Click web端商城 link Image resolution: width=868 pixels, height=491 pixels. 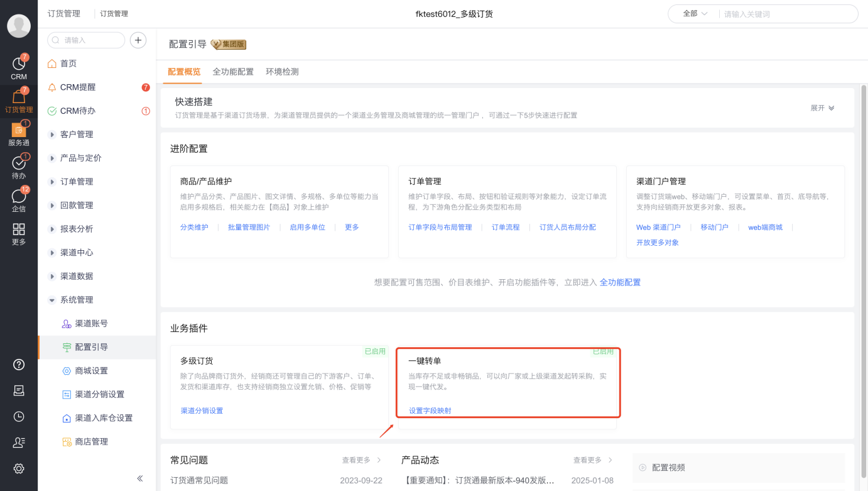pos(765,228)
